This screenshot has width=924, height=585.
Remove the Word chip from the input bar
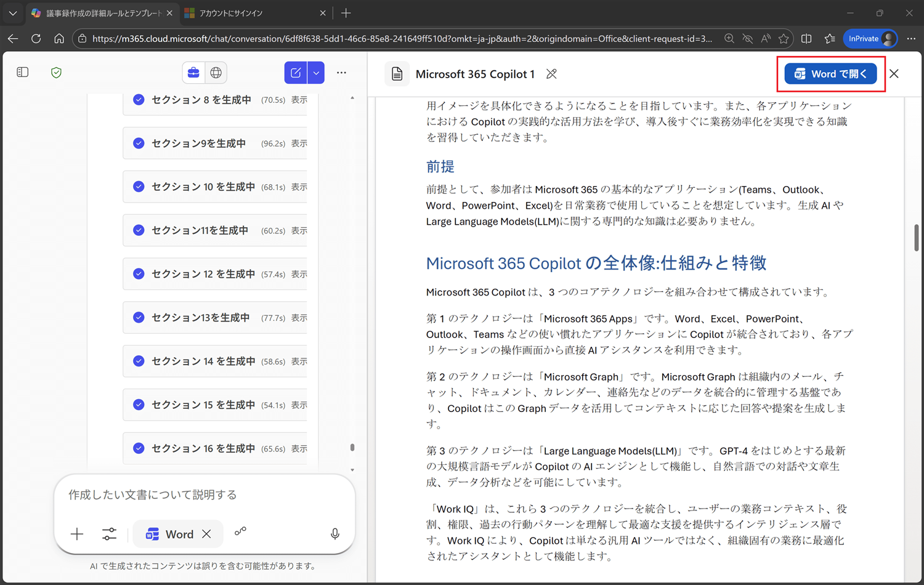click(207, 534)
